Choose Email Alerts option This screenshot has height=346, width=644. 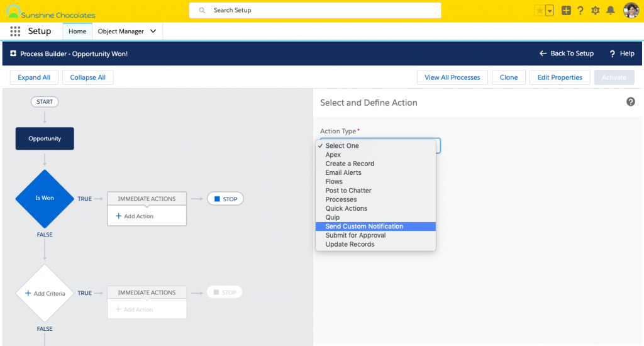pyautogui.click(x=375, y=172)
